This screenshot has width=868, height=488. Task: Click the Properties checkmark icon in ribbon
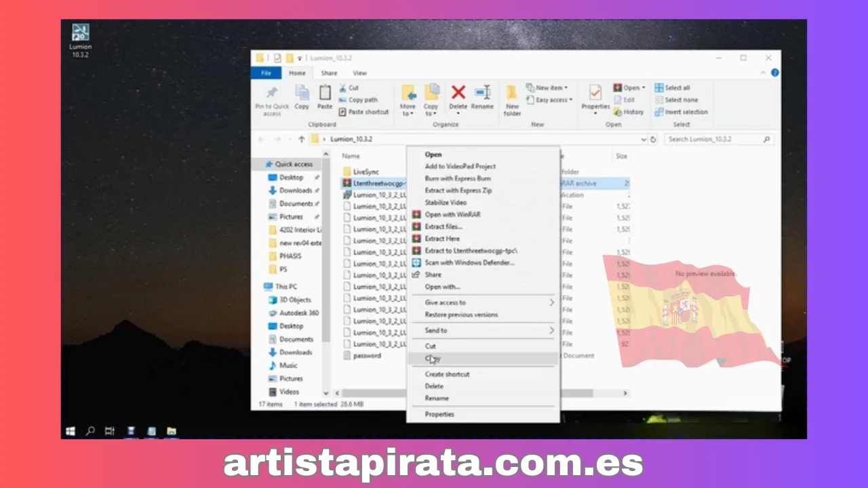(x=595, y=92)
